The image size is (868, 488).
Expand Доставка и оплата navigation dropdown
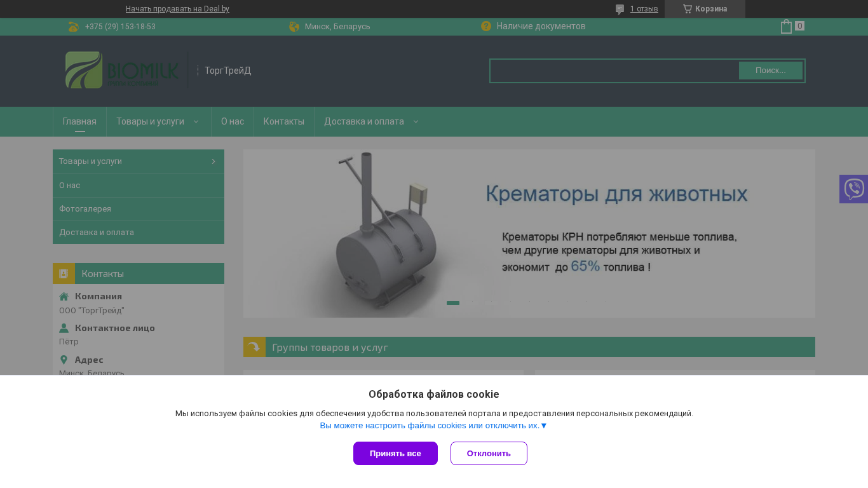point(372,121)
